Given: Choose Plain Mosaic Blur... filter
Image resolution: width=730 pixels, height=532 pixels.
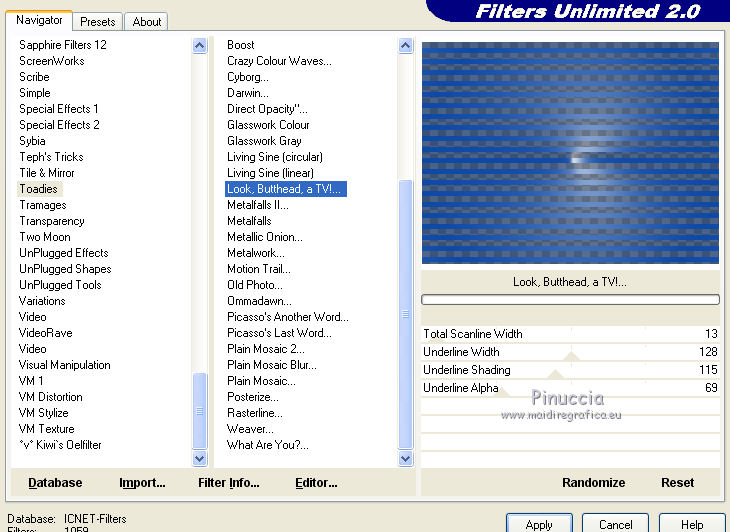Looking at the screenshot, I should [x=272, y=365].
